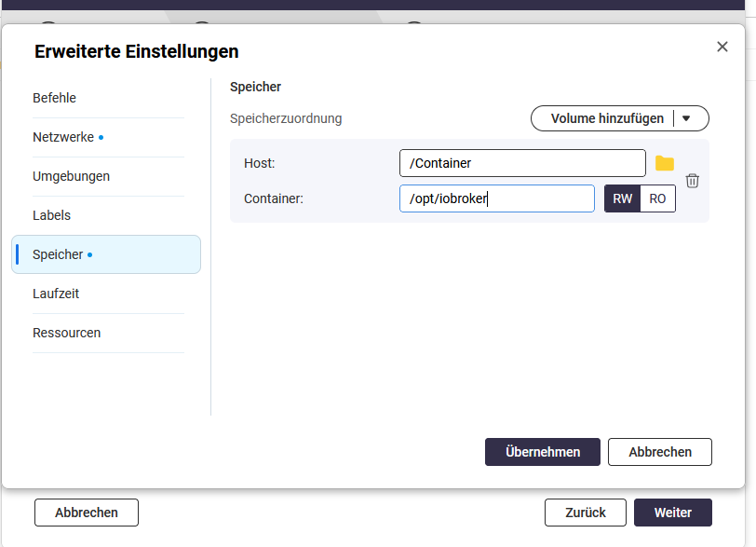Click the Volume hinzufügen button
Image resolution: width=756 pixels, height=547 pixels.
pyautogui.click(x=607, y=118)
